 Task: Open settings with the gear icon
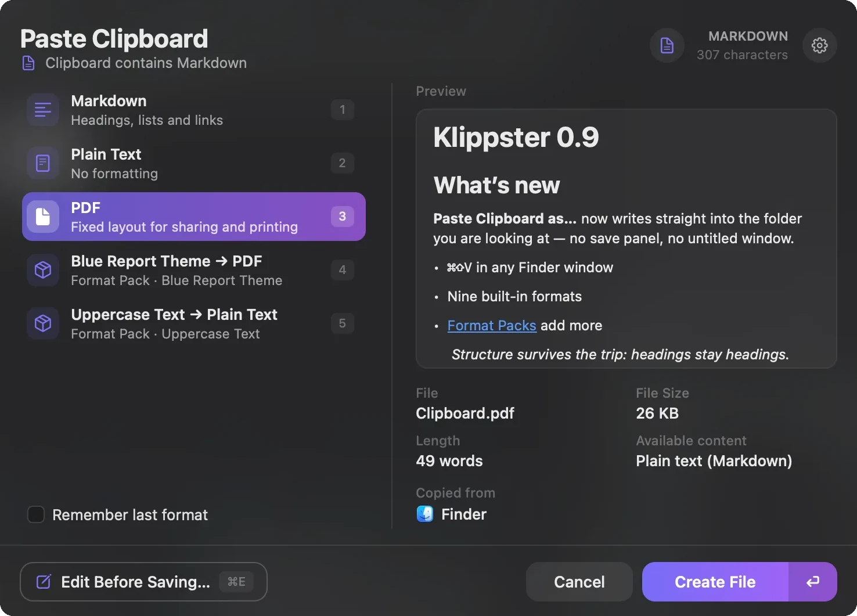pos(819,45)
